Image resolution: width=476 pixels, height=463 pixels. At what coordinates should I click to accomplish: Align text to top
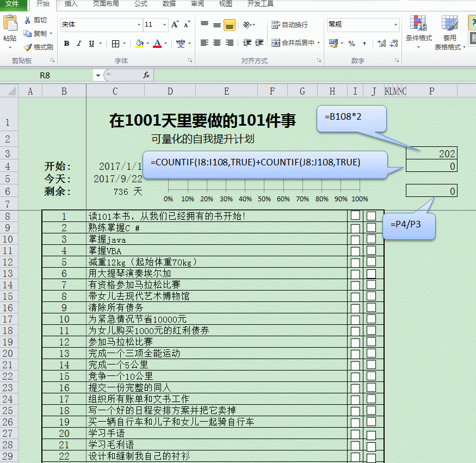coord(205,24)
